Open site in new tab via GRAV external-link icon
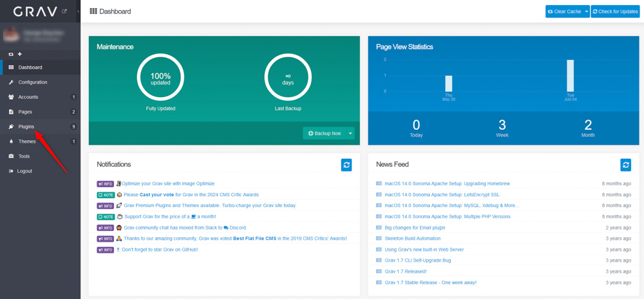644x299 pixels. click(x=64, y=12)
